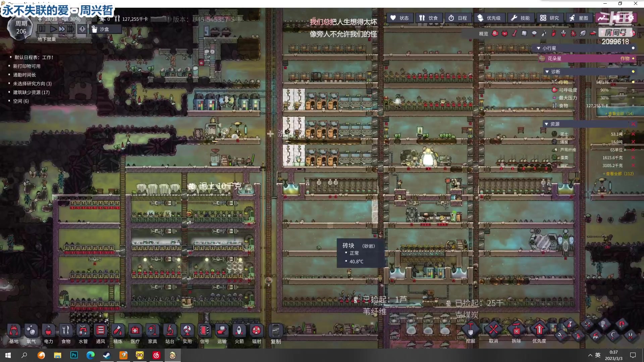The image size is (644, 362).
Task: Open Steam from the Windows taskbar
Action: point(107,355)
